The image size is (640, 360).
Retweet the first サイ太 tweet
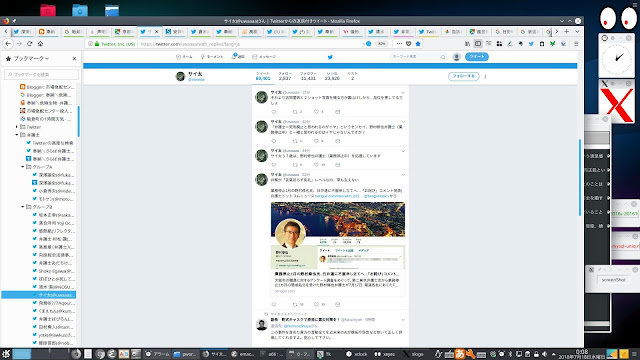coord(296,112)
